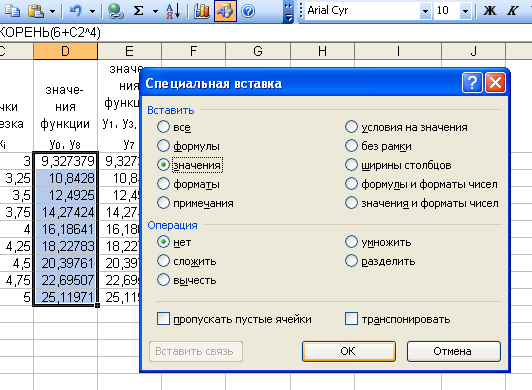
Task: Enable 'пропускать пустые ячейки' checkbox
Action: coord(163,319)
